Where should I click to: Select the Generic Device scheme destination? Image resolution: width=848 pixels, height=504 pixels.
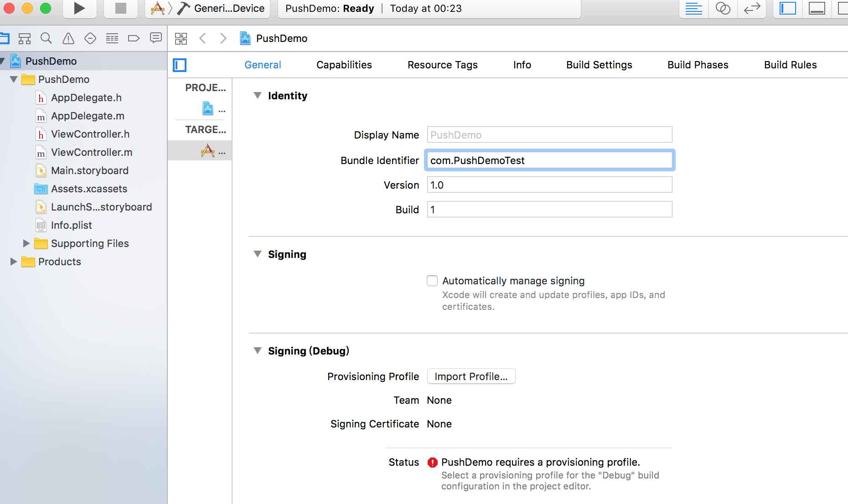pyautogui.click(x=228, y=8)
